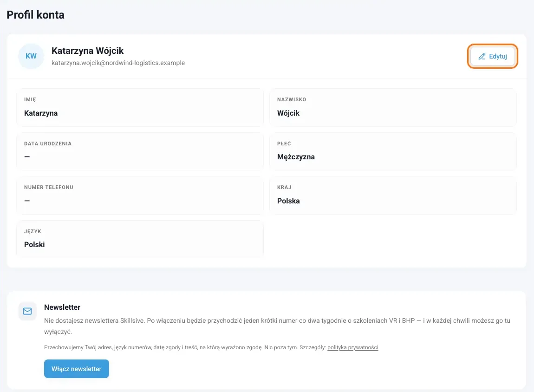This screenshot has height=392, width=534.
Task: Click the Język field label
Action: pyautogui.click(x=33, y=231)
